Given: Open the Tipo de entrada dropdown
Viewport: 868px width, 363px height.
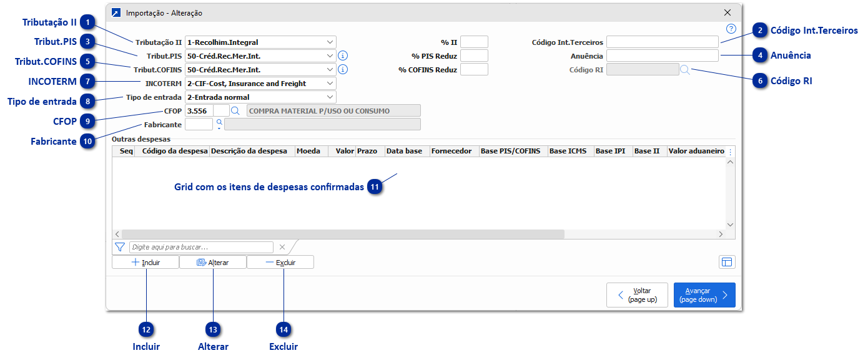Looking at the screenshot, I should click(x=330, y=97).
